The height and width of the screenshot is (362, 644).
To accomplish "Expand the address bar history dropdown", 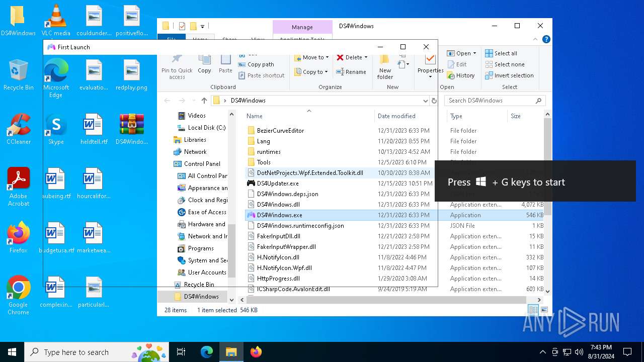I will (x=426, y=101).
